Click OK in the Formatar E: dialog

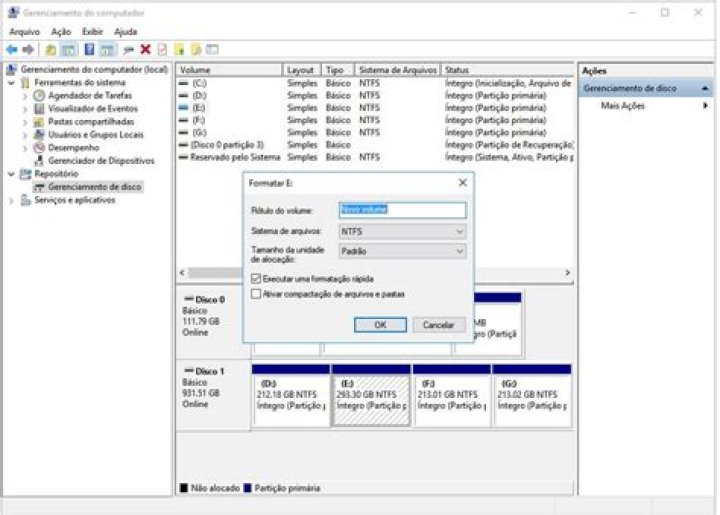380,325
